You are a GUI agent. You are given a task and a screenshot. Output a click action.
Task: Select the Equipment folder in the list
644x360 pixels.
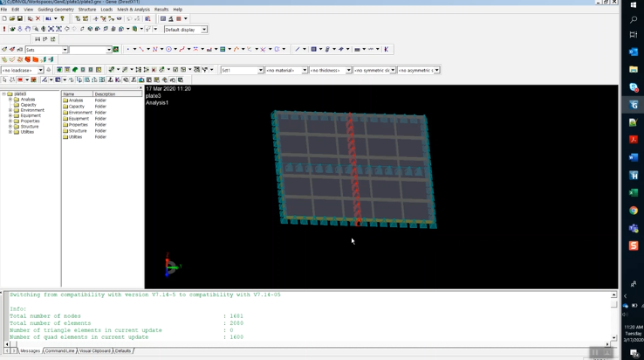pyautogui.click(x=79, y=119)
